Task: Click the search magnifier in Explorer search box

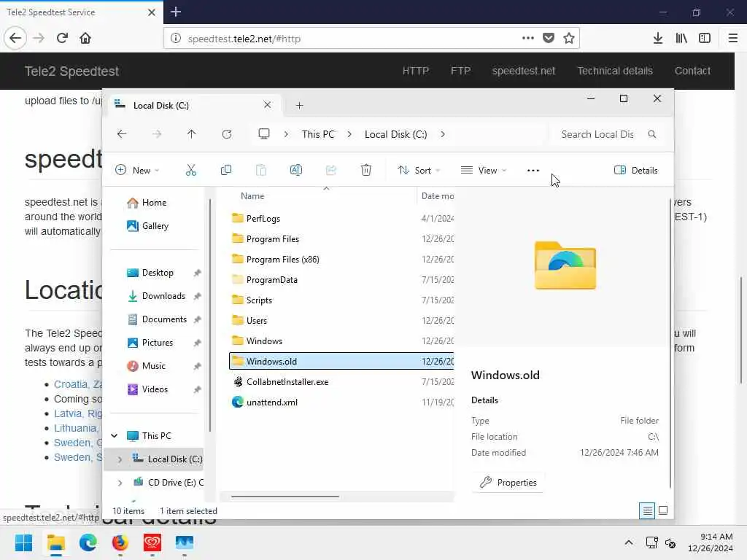Action: click(x=651, y=134)
